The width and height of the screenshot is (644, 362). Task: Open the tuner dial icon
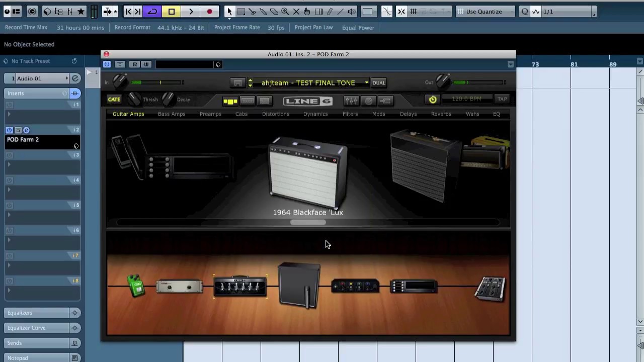(369, 101)
